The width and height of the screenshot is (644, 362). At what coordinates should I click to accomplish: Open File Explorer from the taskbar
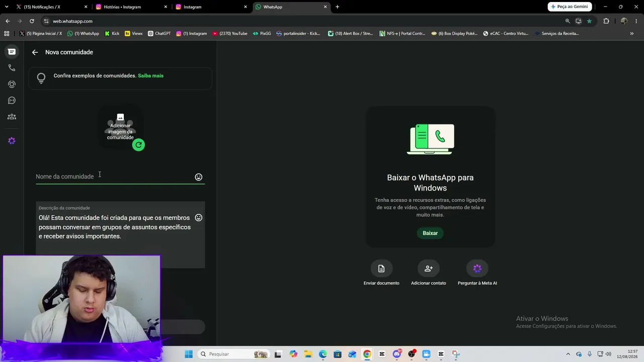[308, 354]
